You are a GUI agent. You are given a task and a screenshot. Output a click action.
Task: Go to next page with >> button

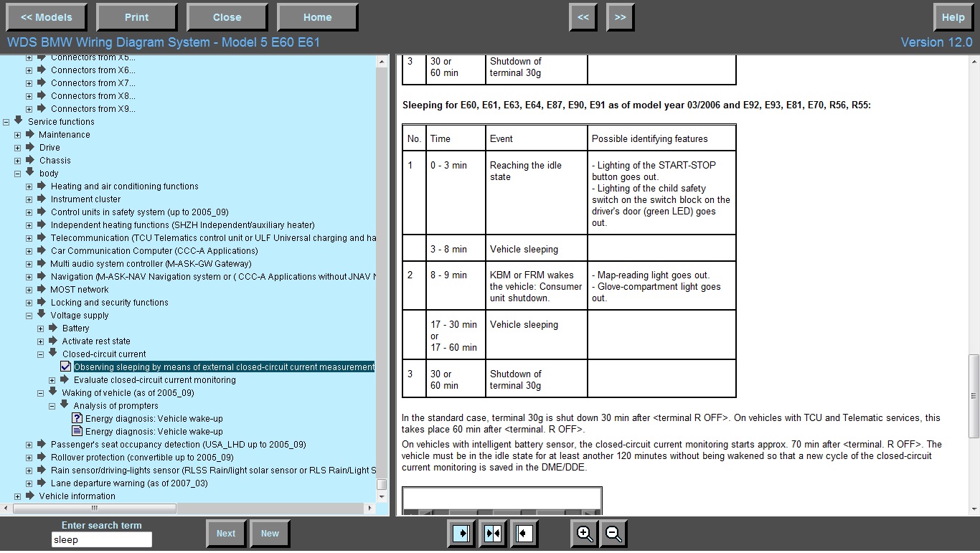(x=620, y=17)
